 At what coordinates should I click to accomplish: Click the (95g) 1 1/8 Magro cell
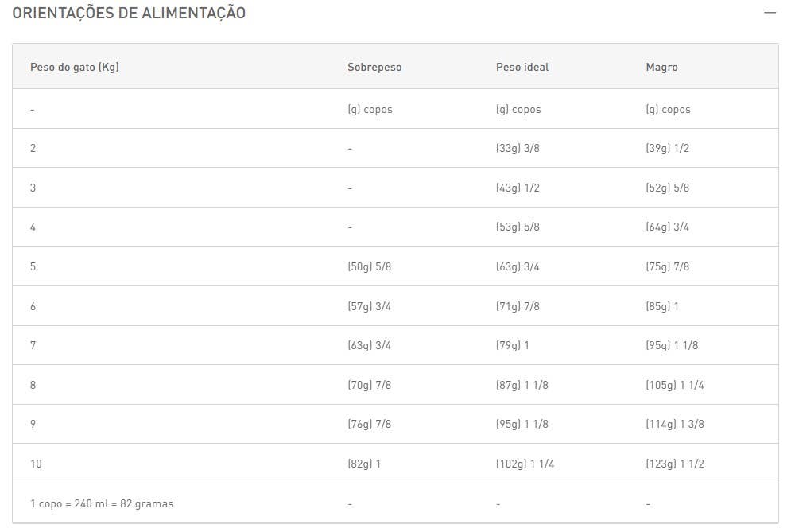coord(672,345)
